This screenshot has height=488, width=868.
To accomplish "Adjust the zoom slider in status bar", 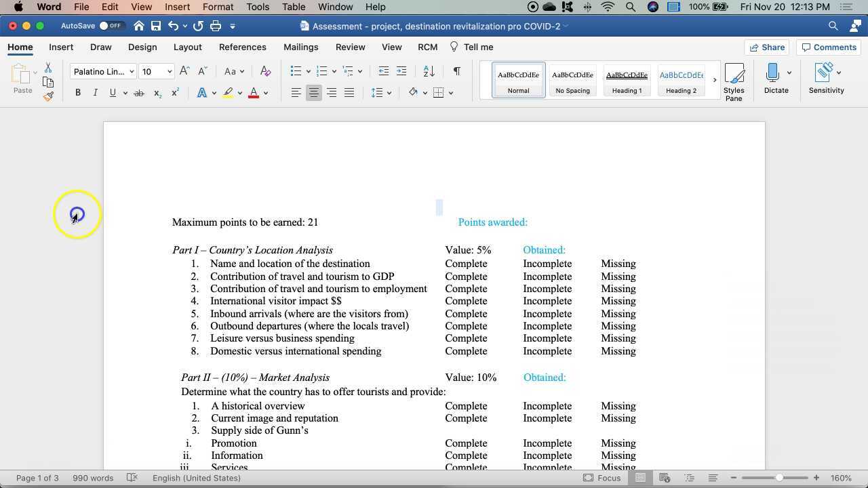I will click(x=779, y=478).
